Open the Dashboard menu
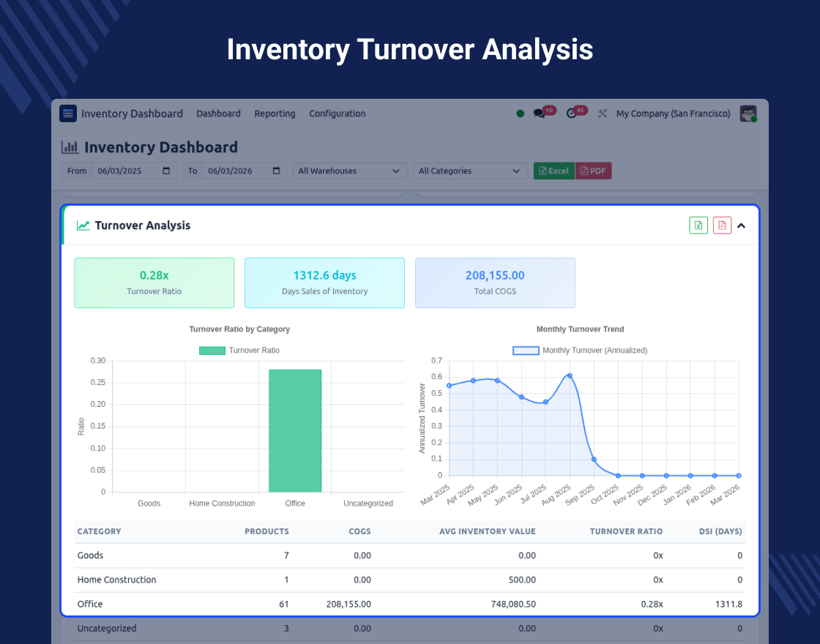Image resolution: width=820 pixels, height=644 pixels. 219,113
